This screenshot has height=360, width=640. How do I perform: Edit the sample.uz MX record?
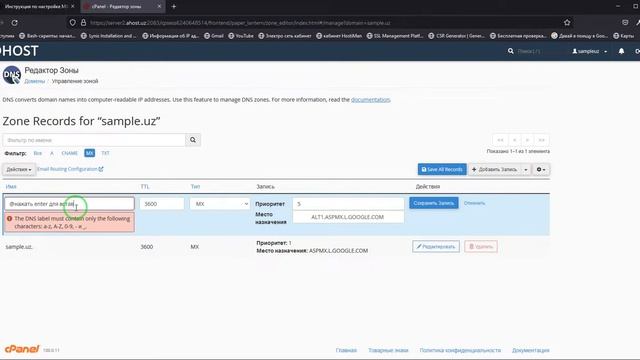[436, 247]
